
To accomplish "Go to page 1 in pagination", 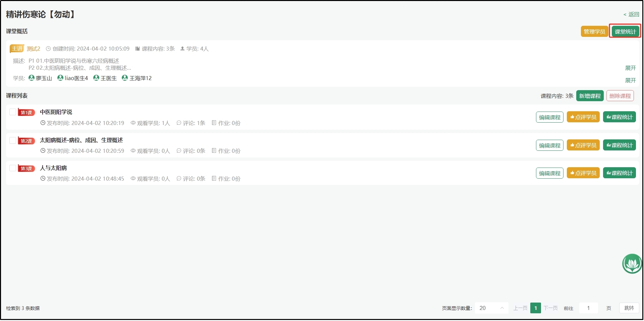I will [x=535, y=308].
